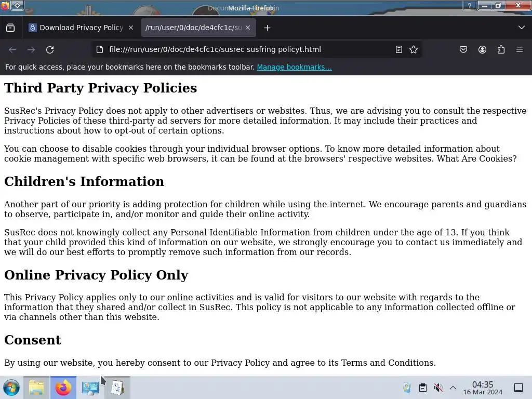
Task: Click the Manage bookmarks link
Action: point(294,67)
